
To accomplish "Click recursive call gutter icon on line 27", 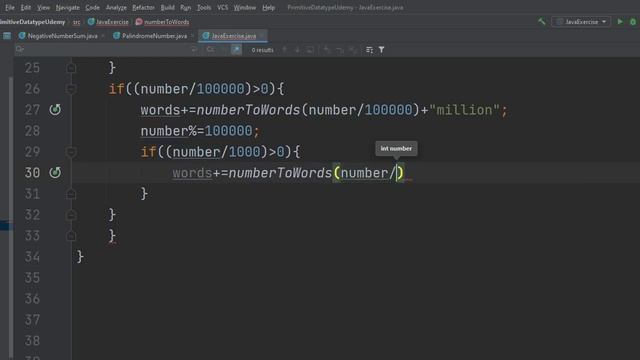I will coord(55,109).
